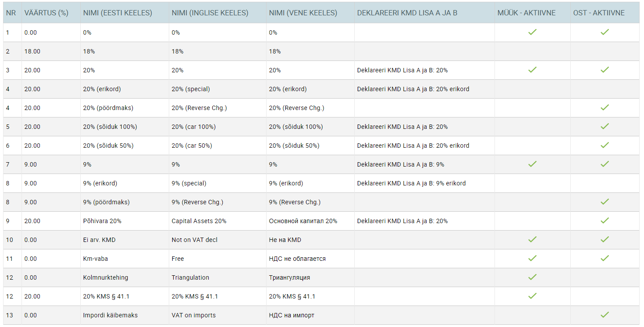Screen dimensions: 644x327
Task: Click the MÜÜK - AKTIIVNE column header
Action: (527, 13)
